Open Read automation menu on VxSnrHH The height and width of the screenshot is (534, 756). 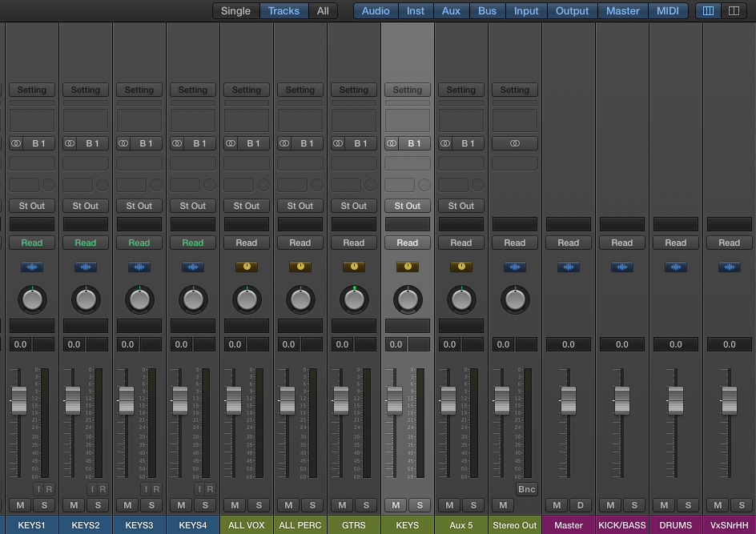coord(730,243)
